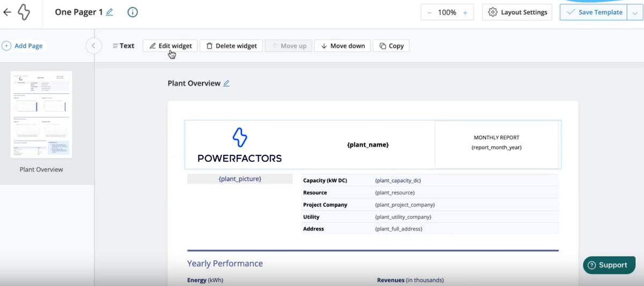
Task: Move the widget down
Action: 342,46
